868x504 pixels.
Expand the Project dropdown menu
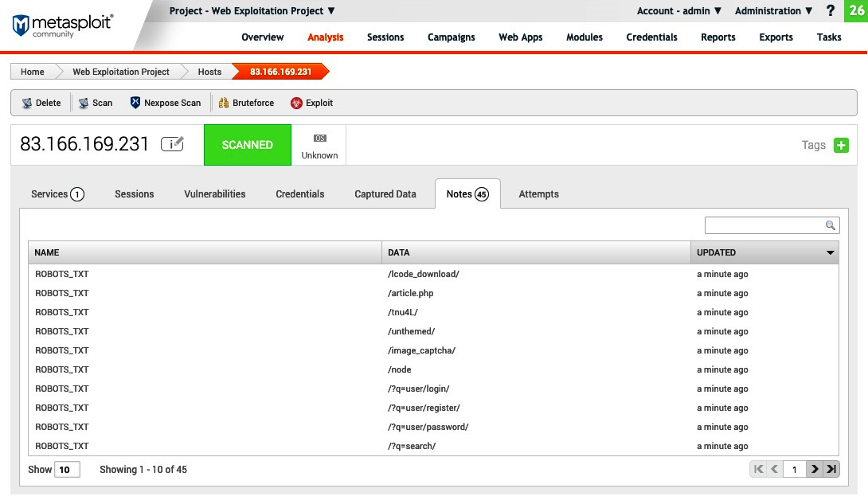pyautogui.click(x=252, y=11)
